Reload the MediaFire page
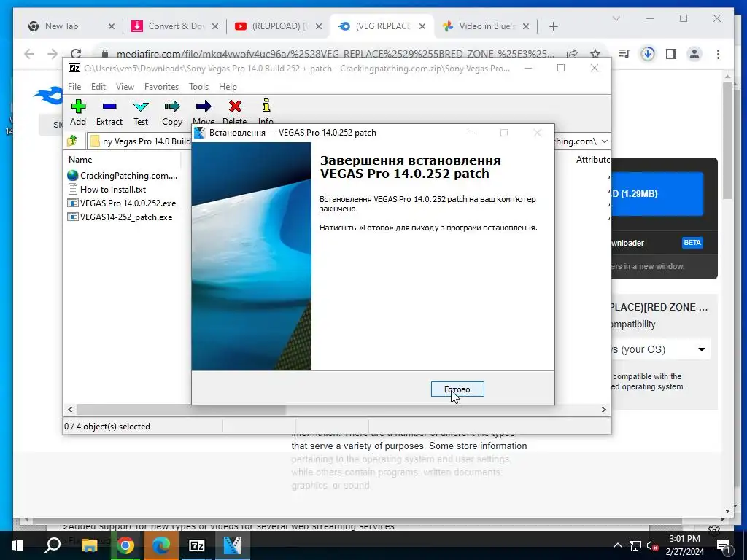This screenshot has height=560, width=747. (76, 54)
